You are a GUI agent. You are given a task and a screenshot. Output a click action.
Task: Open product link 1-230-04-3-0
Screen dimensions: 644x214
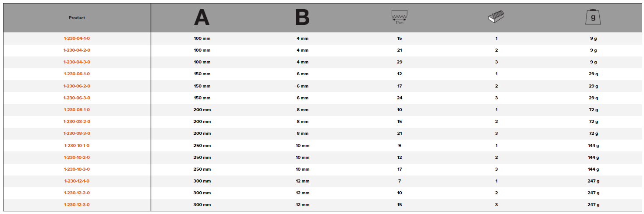coord(77,62)
